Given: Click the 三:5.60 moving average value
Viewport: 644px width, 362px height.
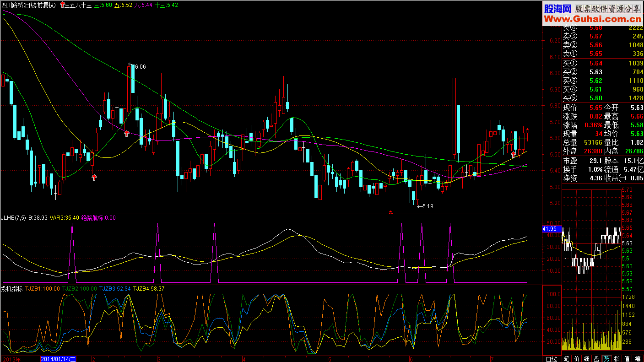Looking at the screenshot, I should tap(103, 5).
